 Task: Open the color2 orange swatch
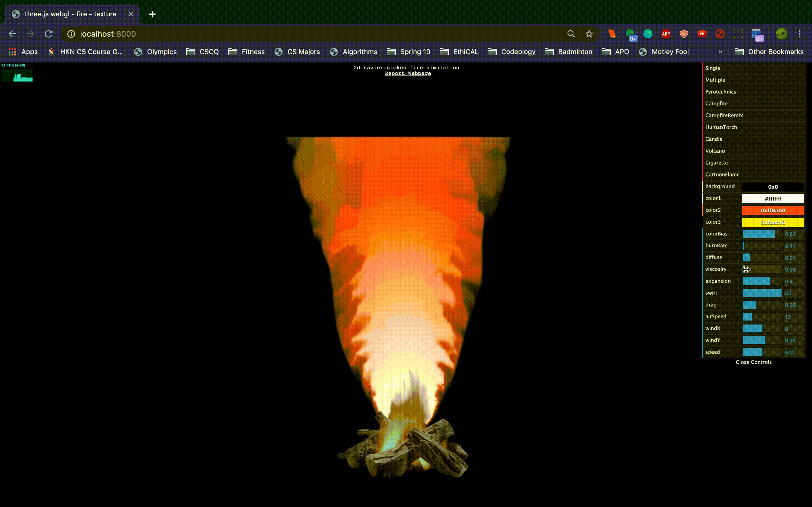pyautogui.click(x=773, y=211)
